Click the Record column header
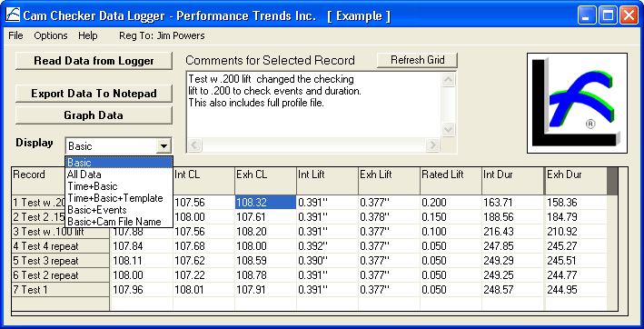The height and width of the screenshot is (329, 644). pyautogui.click(x=38, y=181)
